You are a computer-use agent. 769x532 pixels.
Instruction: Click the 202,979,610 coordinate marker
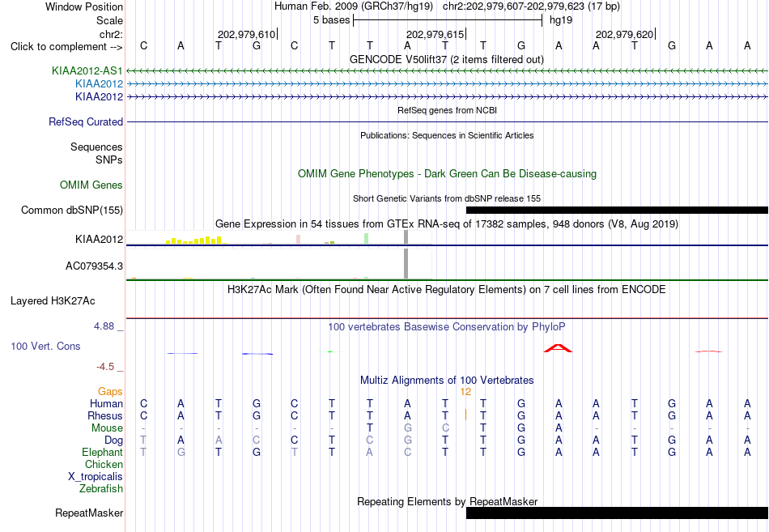[x=247, y=34]
